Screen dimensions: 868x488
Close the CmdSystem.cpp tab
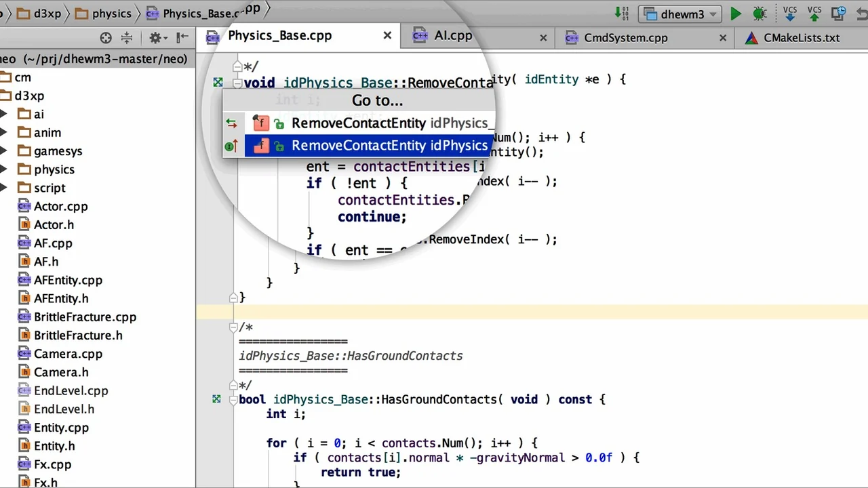(x=724, y=38)
